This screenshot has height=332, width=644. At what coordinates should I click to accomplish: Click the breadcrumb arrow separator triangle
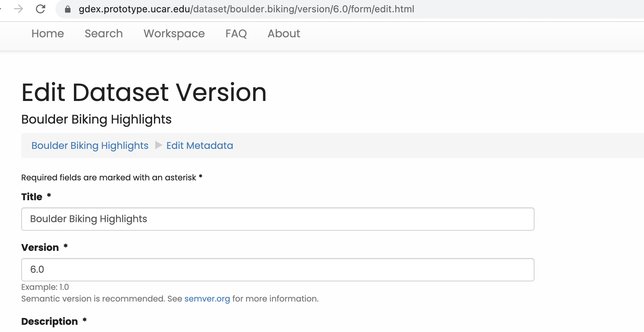click(x=158, y=145)
